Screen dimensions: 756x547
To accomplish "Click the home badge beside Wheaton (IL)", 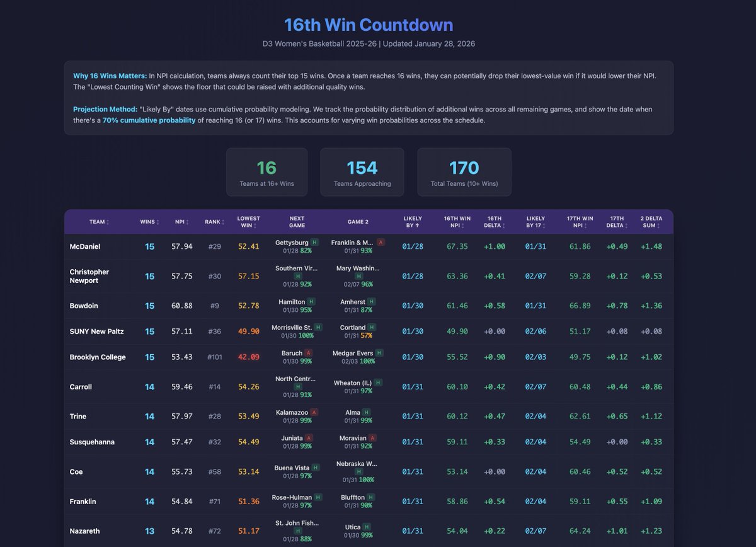I will pos(378,382).
